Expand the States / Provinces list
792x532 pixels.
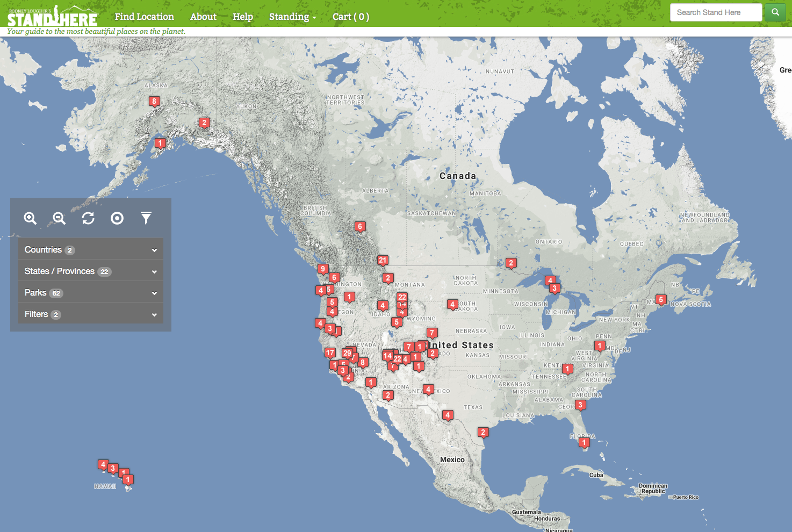click(91, 271)
